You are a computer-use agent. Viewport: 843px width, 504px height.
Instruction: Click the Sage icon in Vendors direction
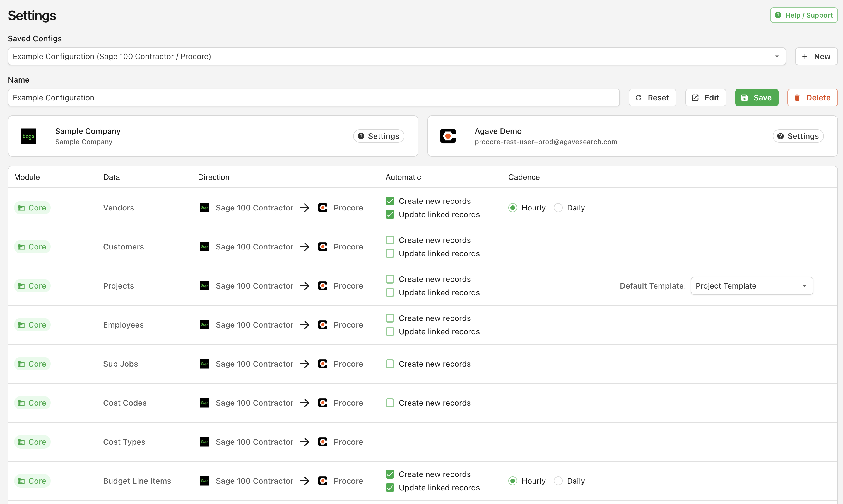click(x=204, y=207)
